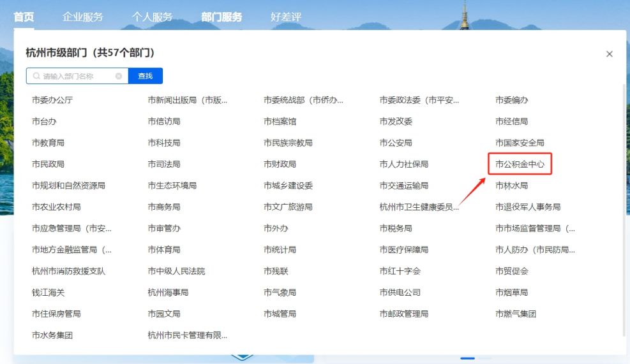Select 市烟草局
The image size is (630, 364).
pos(511,292)
